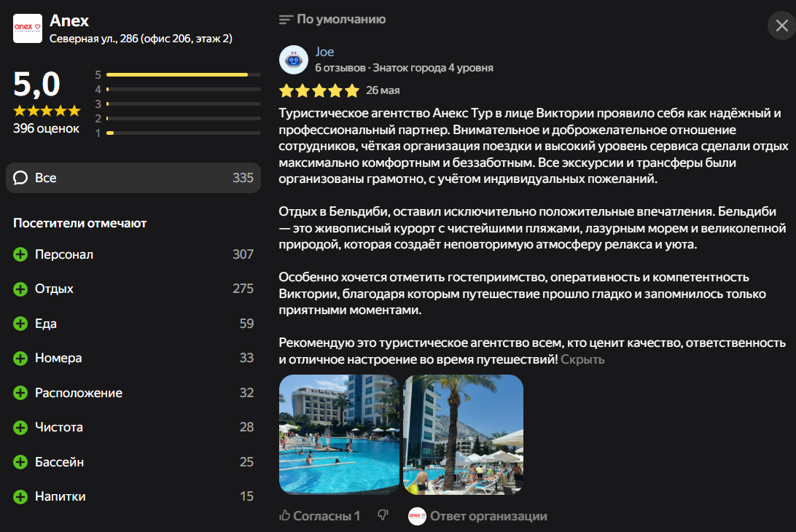The image size is (796, 532).
Task: Open the first hotel pool photo thumbnail
Action: pos(339,434)
